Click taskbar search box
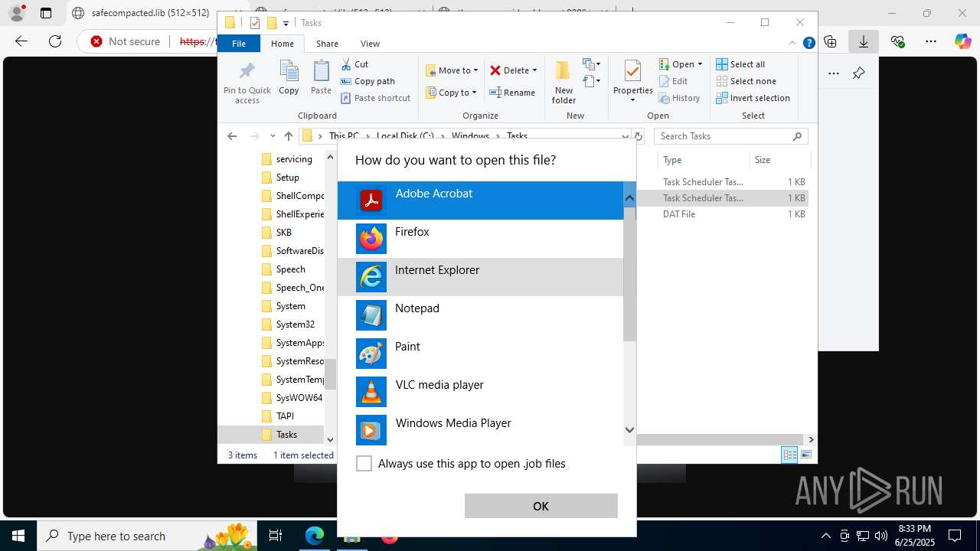The height and width of the screenshot is (551, 980). click(148, 536)
